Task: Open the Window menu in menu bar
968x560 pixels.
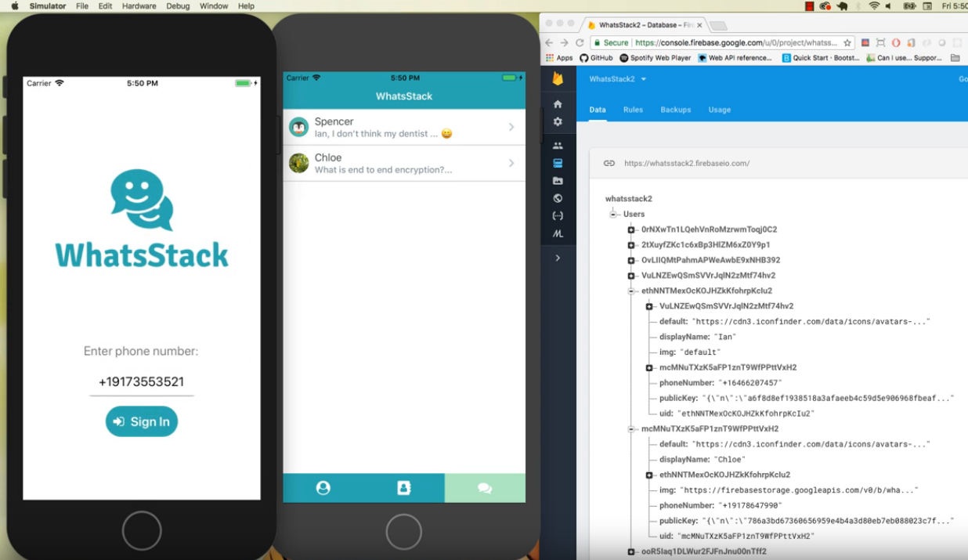Action: point(214,6)
